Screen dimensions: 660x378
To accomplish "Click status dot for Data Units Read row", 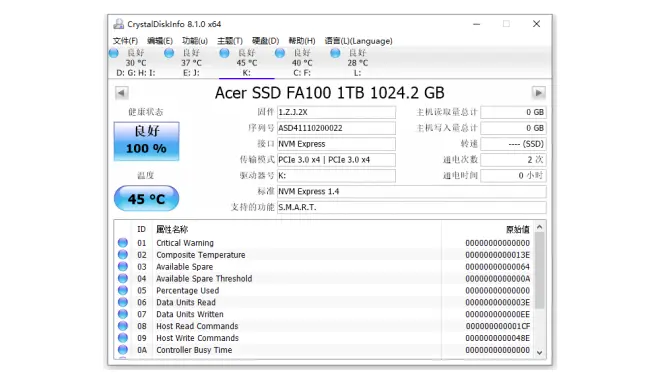I will 122,302.
